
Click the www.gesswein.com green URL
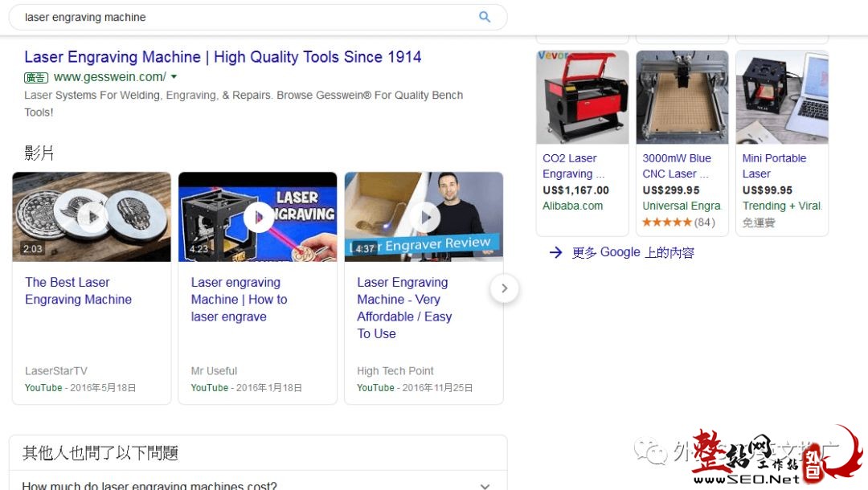click(x=109, y=77)
